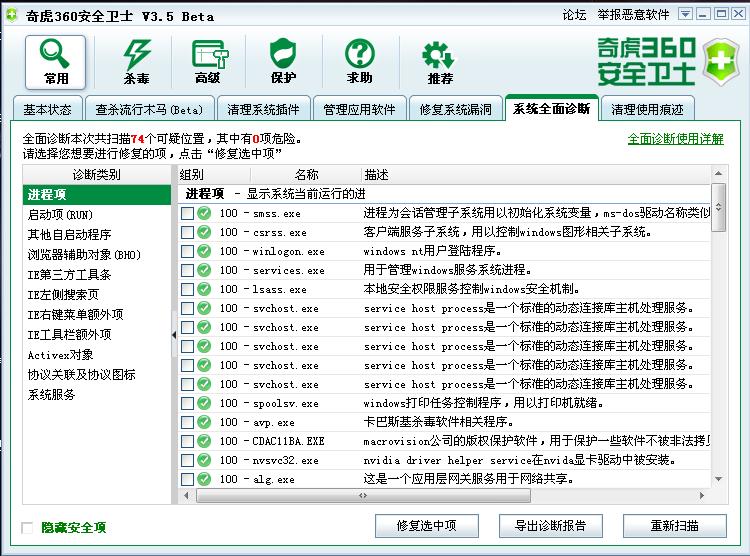Click the 杀毒 lightning icon
750x556 pixels.
[x=136, y=62]
